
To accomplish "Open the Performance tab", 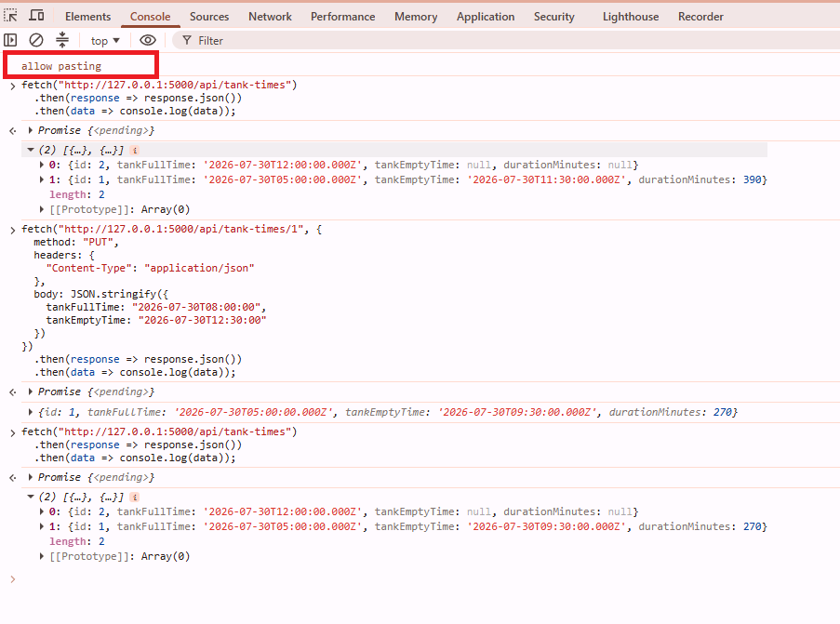I will point(343,17).
